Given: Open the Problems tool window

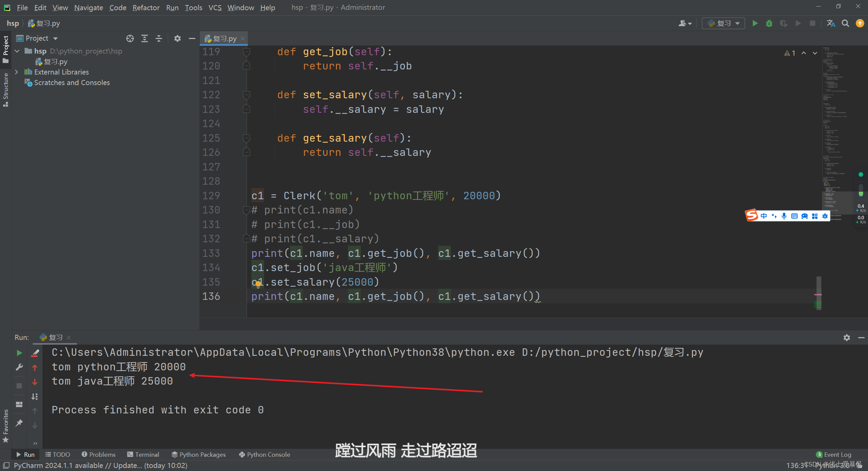Looking at the screenshot, I should pyautogui.click(x=98, y=454).
